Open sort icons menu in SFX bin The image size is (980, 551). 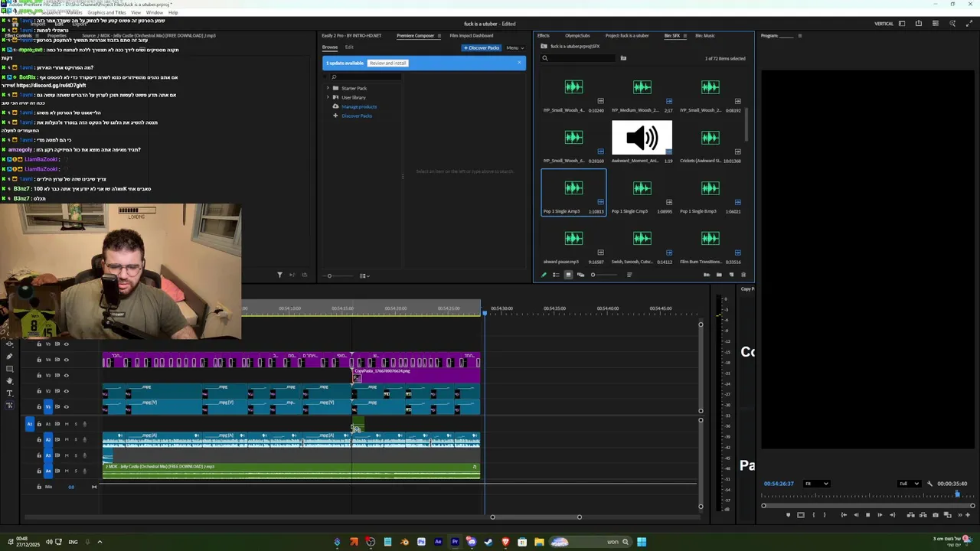629,275
